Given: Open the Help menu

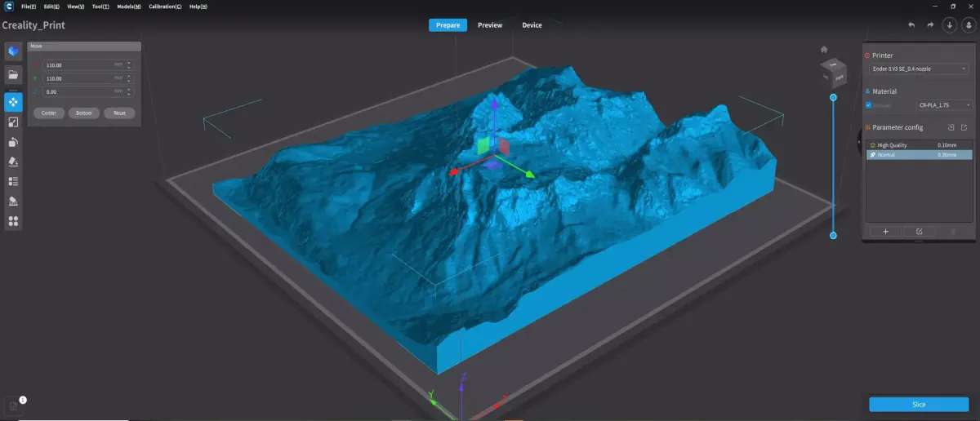Looking at the screenshot, I should coord(198,6).
